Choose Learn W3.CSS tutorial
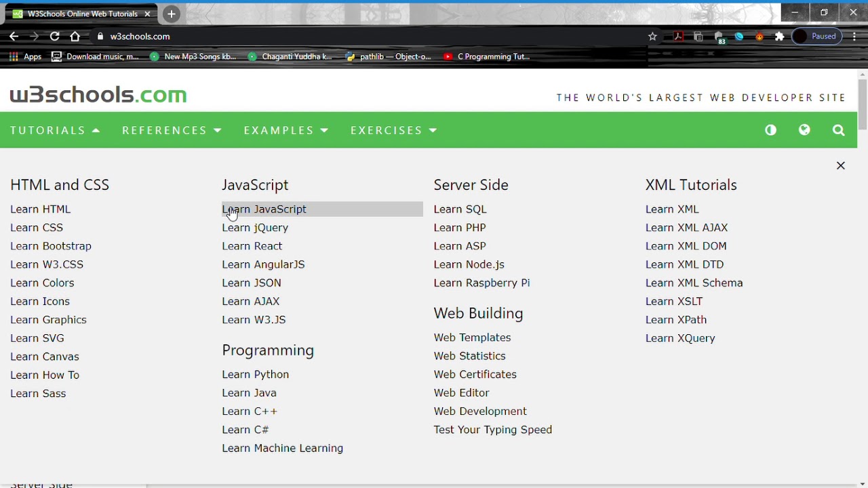The width and height of the screenshot is (868, 488). (x=47, y=264)
